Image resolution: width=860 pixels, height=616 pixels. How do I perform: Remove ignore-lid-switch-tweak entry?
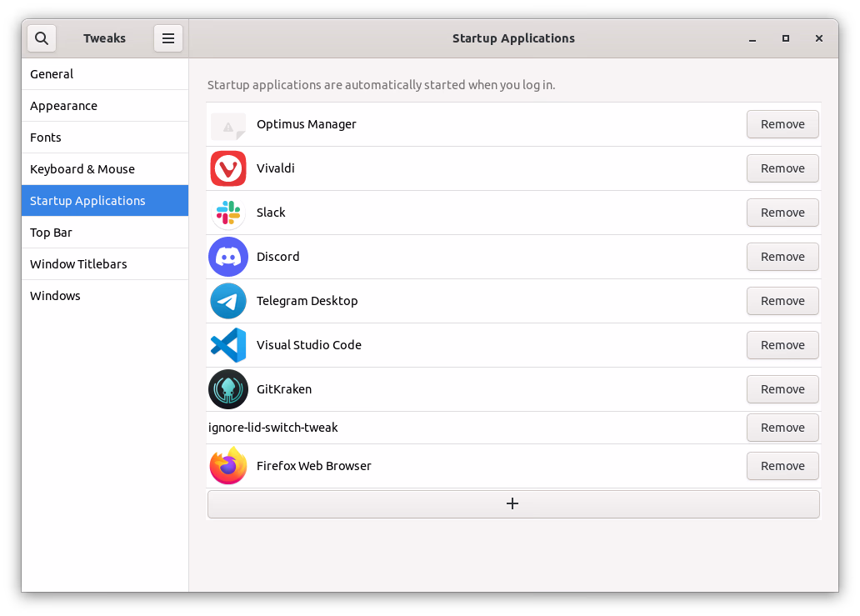click(782, 428)
